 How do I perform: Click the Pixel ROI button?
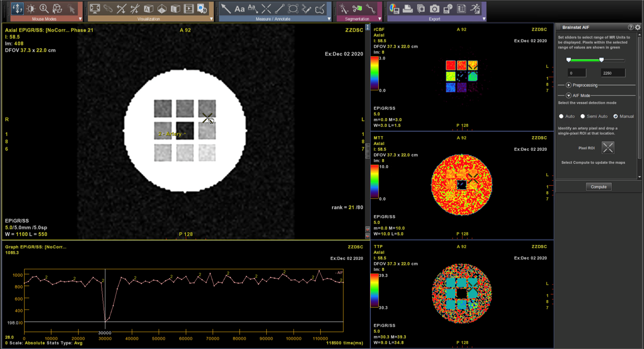(x=608, y=148)
